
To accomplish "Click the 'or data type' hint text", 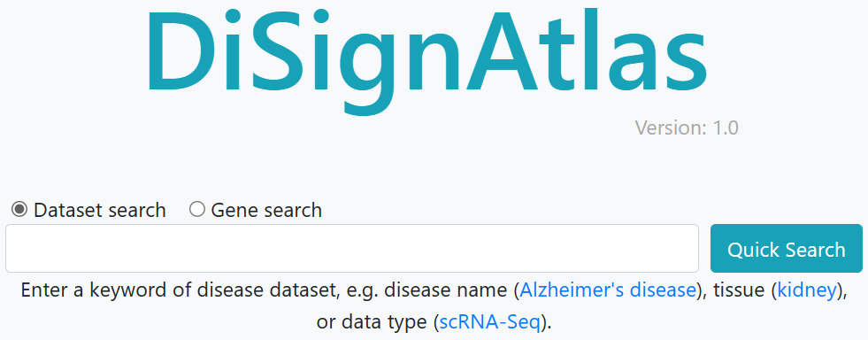I will (x=372, y=322).
